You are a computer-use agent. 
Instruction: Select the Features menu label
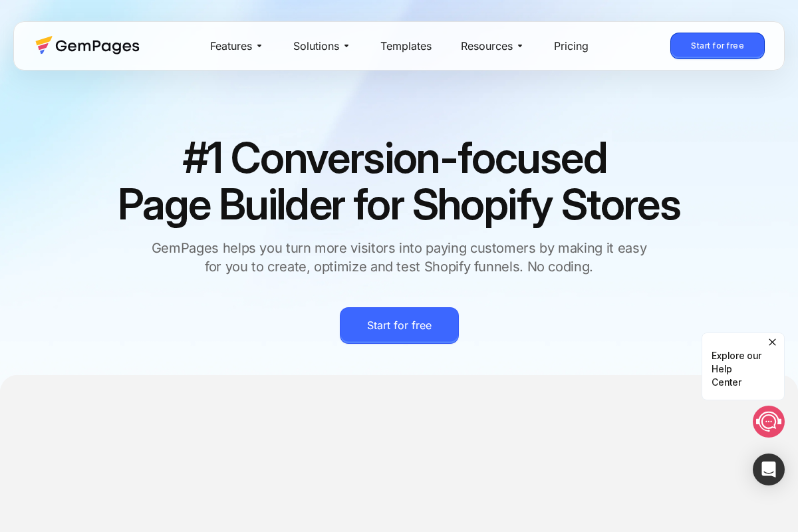point(231,46)
